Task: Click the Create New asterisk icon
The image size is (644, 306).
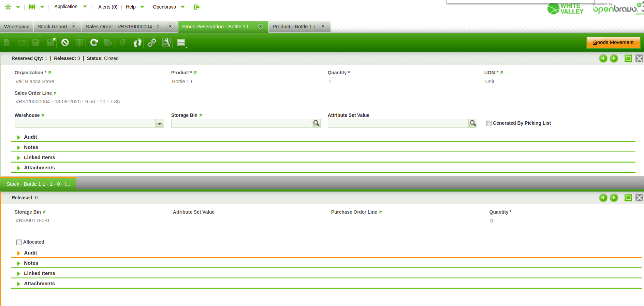Action: pyautogui.click(x=8, y=7)
